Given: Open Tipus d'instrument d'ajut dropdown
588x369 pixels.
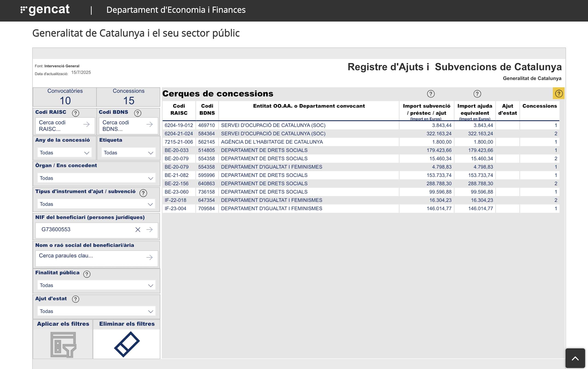Looking at the screenshot, I should 96,204.
